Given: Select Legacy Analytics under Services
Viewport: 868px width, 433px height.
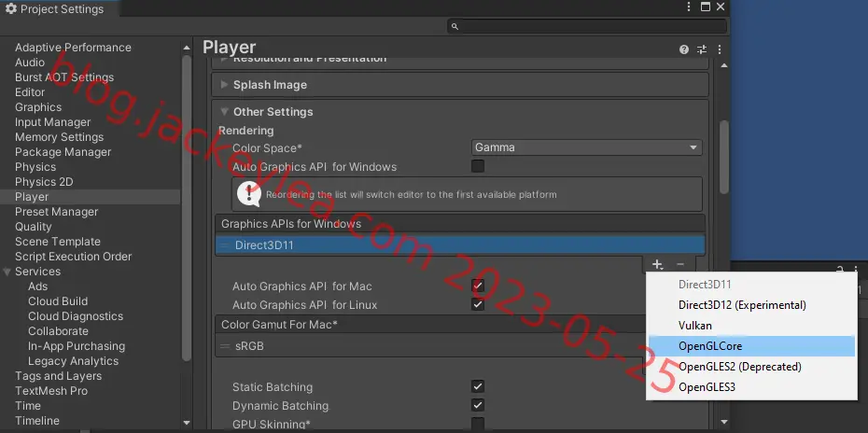Looking at the screenshot, I should (x=74, y=361).
